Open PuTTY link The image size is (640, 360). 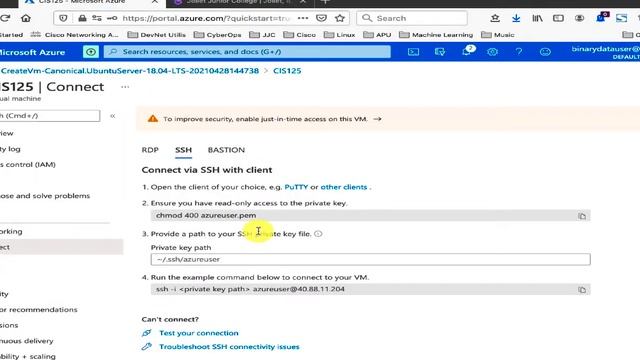(296, 187)
